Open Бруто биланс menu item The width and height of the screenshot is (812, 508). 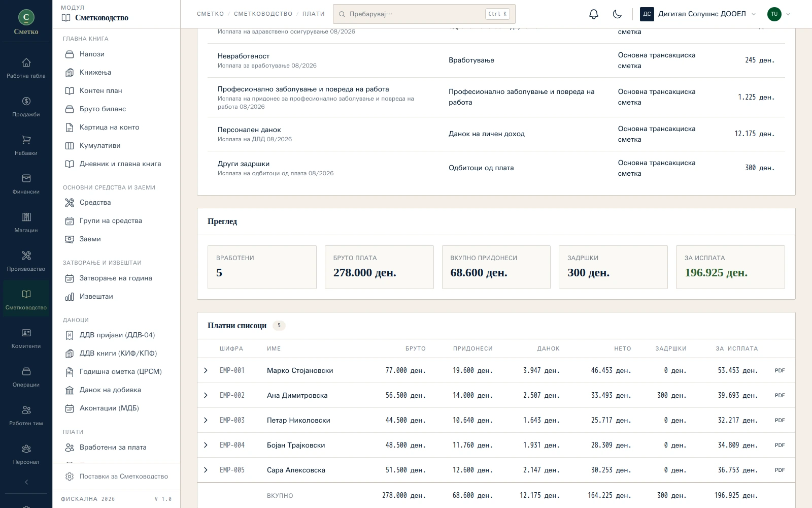116,109
